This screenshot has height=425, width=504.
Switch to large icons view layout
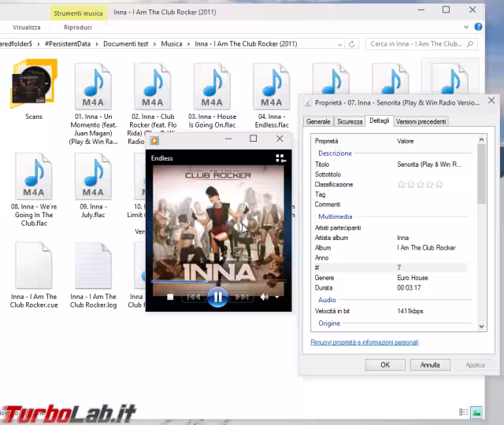(476, 412)
